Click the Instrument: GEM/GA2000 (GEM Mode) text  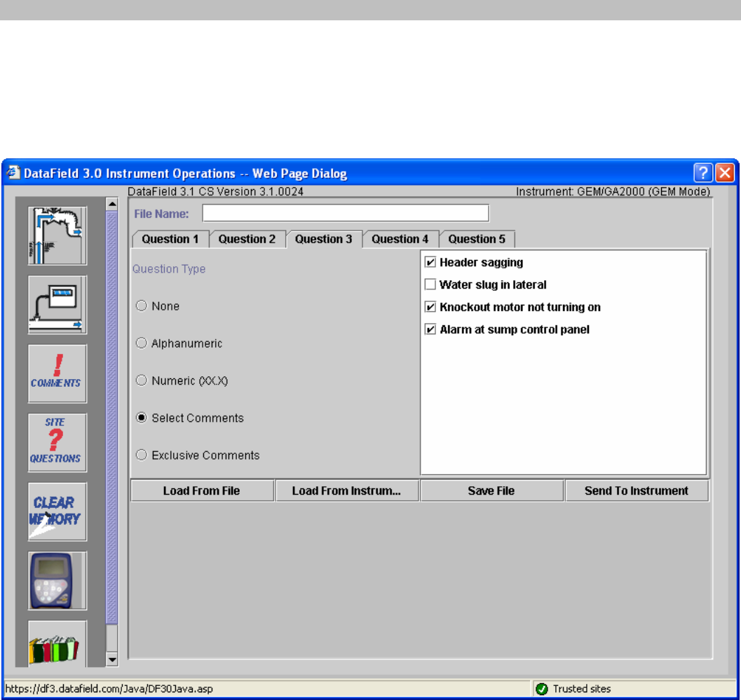613,192
